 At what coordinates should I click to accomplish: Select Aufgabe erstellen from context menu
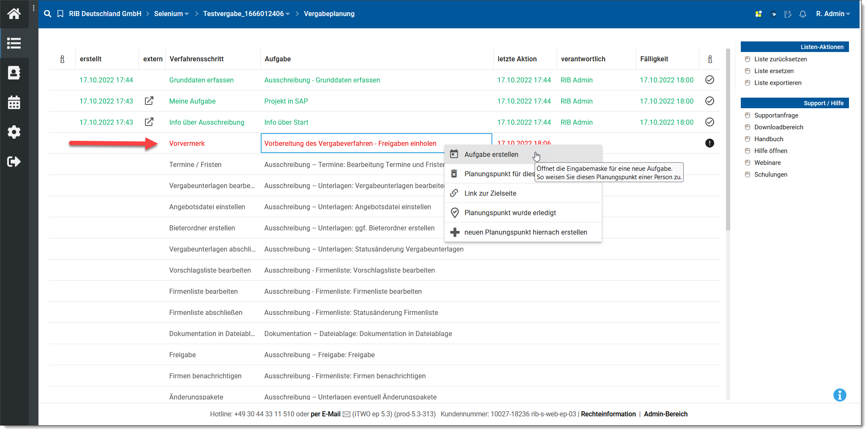click(523, 155)
